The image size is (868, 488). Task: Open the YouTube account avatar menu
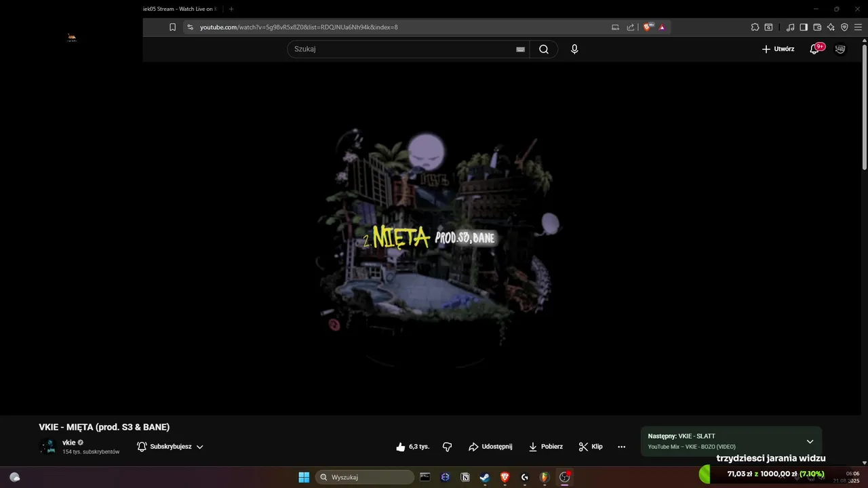(x=840, y=49)
